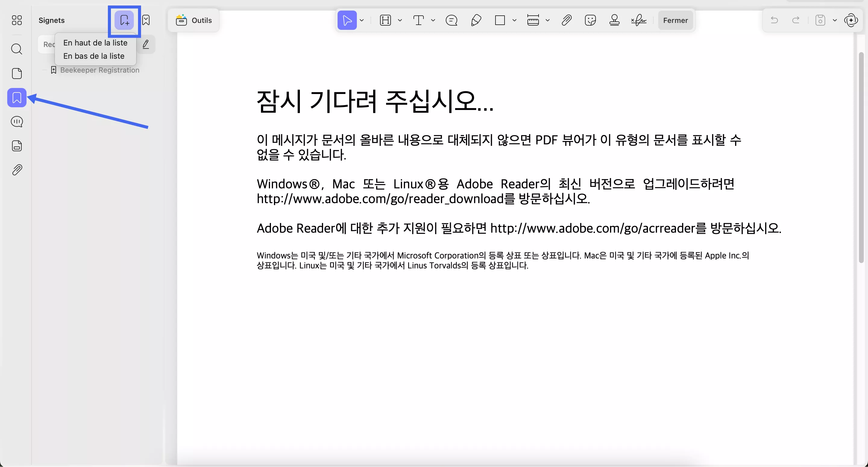Screen dimensions: 868x467
Task: Choose En bas de la liste
Action: (94, 56)
